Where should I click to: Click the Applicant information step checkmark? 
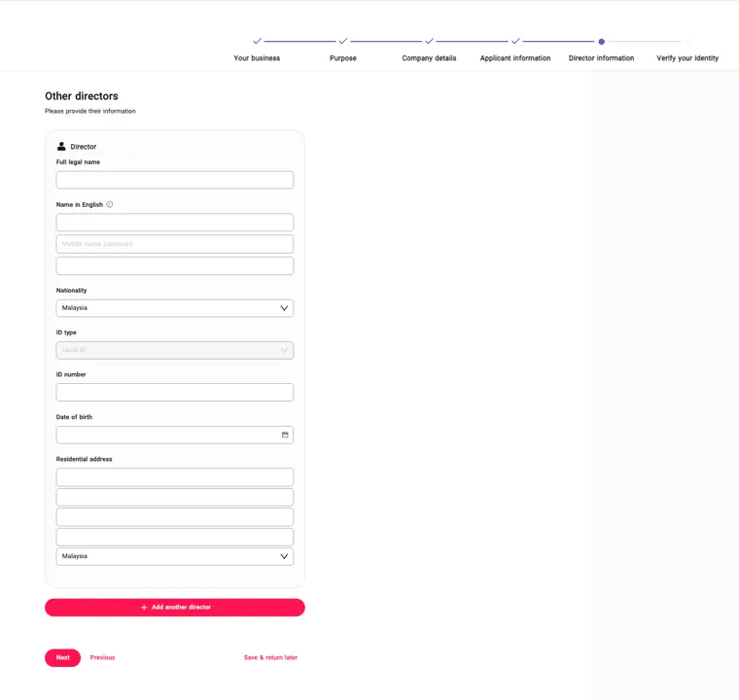click(515, 42)
